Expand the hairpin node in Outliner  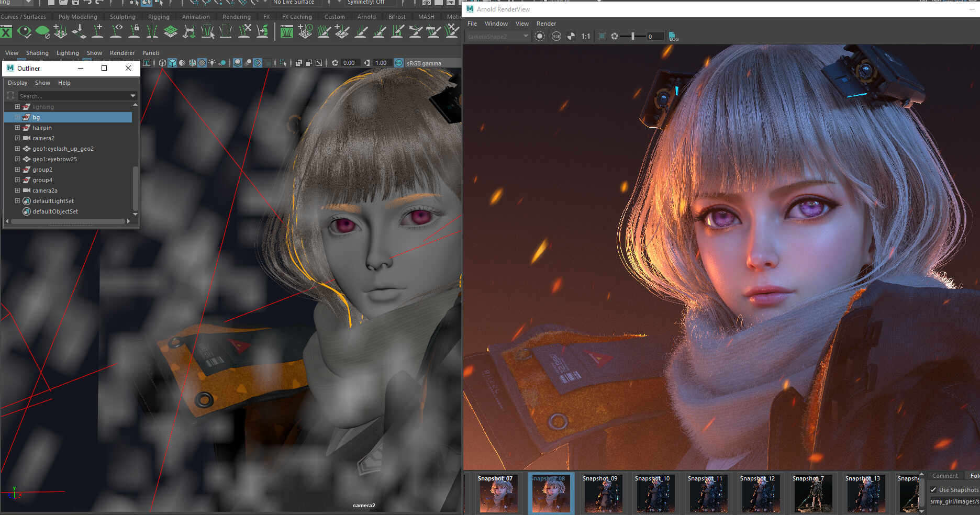(17, 128)
